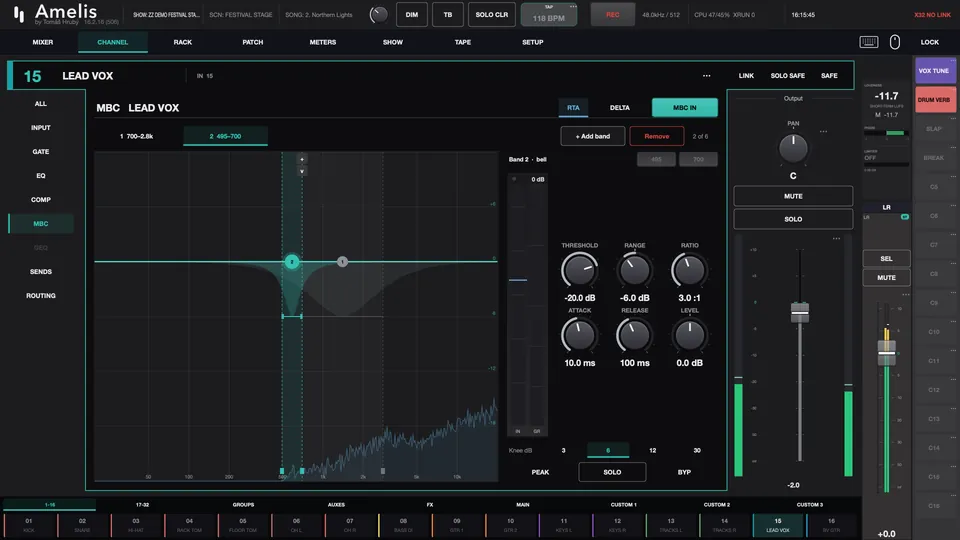Open the on-screen keyboard icon

coord(869,42)
